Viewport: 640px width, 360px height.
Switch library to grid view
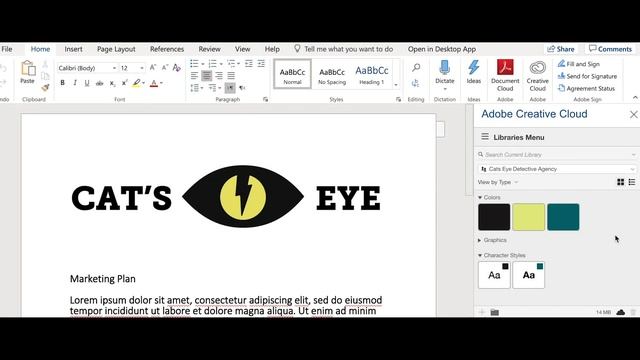[x=620, y=182]
